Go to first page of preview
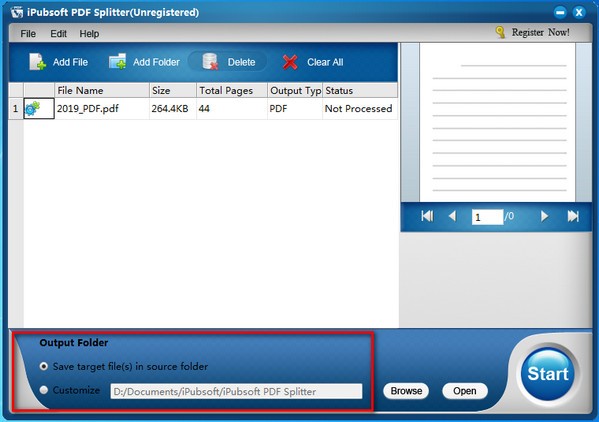The image size is (599, 422). [x=427, y=216]
